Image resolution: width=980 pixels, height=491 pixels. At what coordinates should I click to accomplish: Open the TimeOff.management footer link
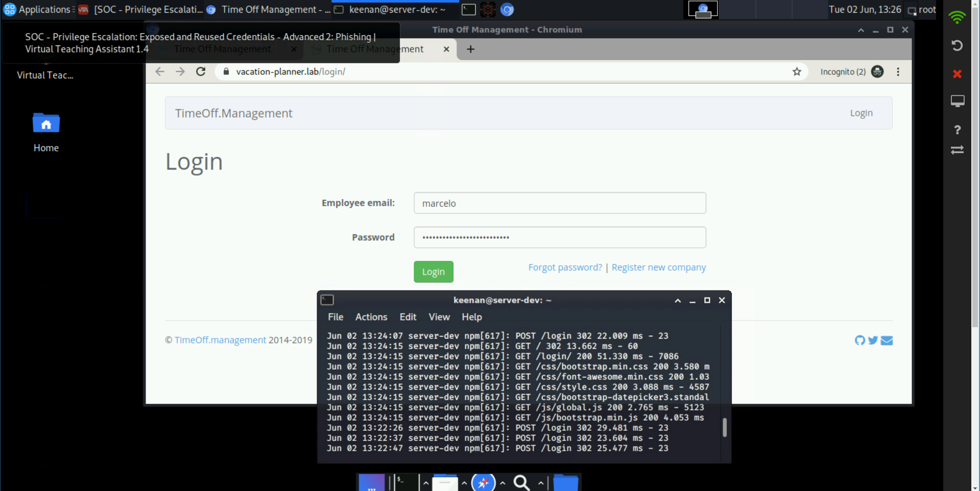pyautogui.click(x=220, y=340)
